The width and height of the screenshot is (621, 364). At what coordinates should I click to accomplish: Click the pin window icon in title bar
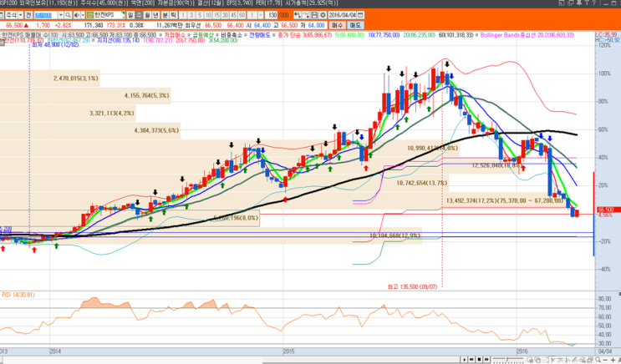tap(578, 3)
